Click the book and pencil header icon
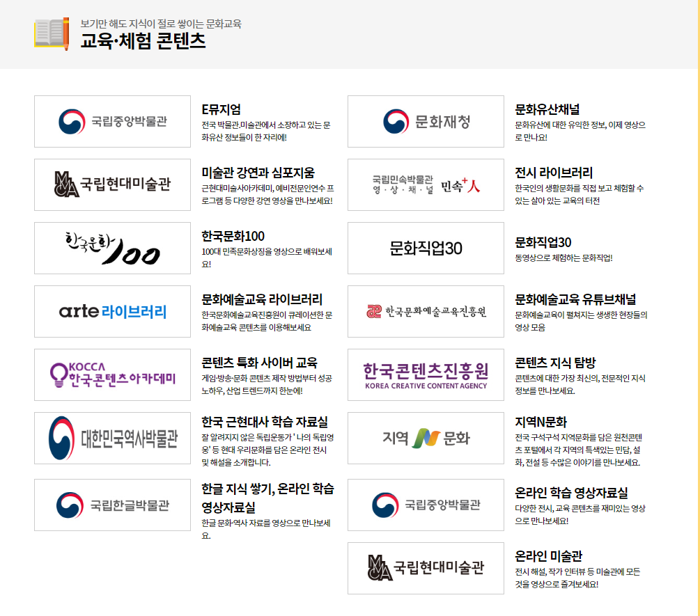700x616 pixels. pyautogui.click(x=52, y=33)
